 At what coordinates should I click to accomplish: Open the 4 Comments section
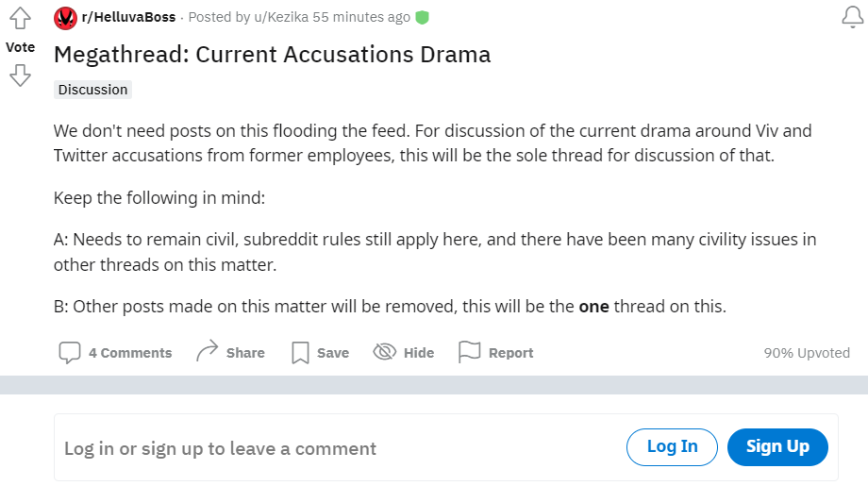pyautogui.click(x=130, y=353)
